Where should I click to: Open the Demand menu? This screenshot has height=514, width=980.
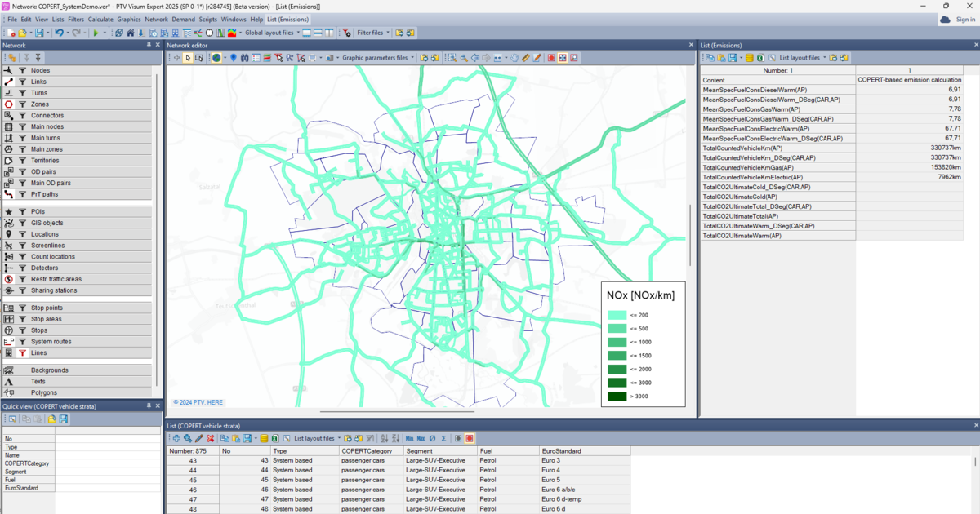click(183, 19)
